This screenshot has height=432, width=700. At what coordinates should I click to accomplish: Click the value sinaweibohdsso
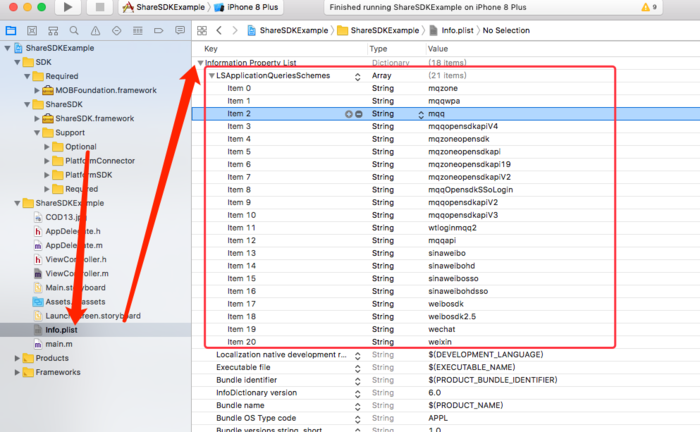458,291
